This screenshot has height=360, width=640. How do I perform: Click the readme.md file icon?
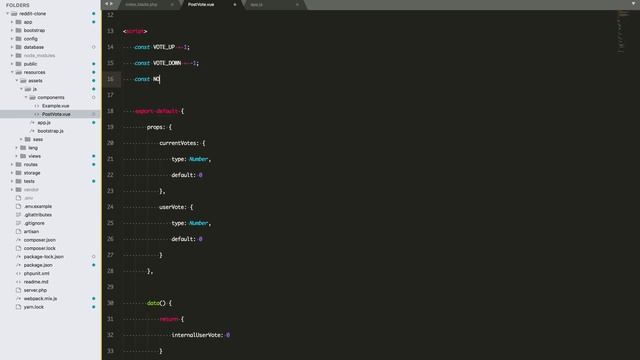pos(18,282)
